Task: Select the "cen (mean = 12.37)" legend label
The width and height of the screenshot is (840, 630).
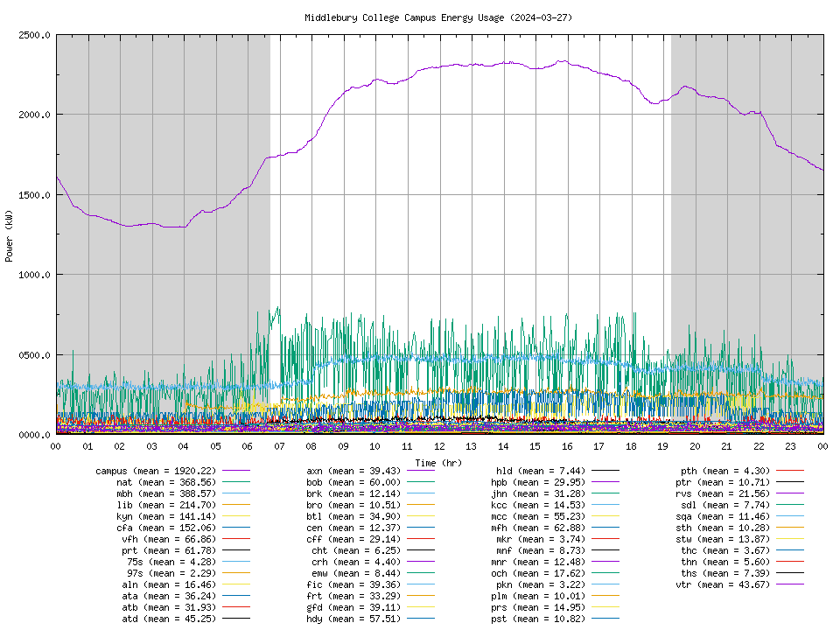Action: [353, 528]
